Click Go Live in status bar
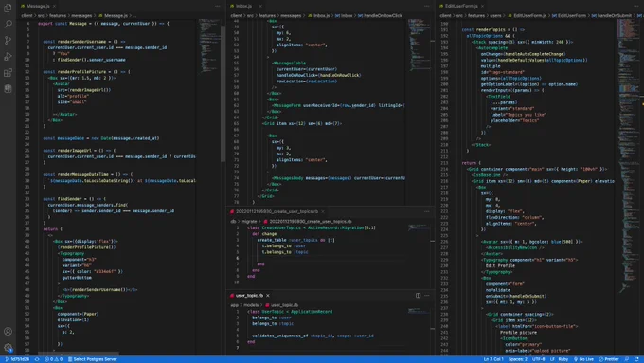The height and width of the screenshot is (363, 644). click(583, 359)
